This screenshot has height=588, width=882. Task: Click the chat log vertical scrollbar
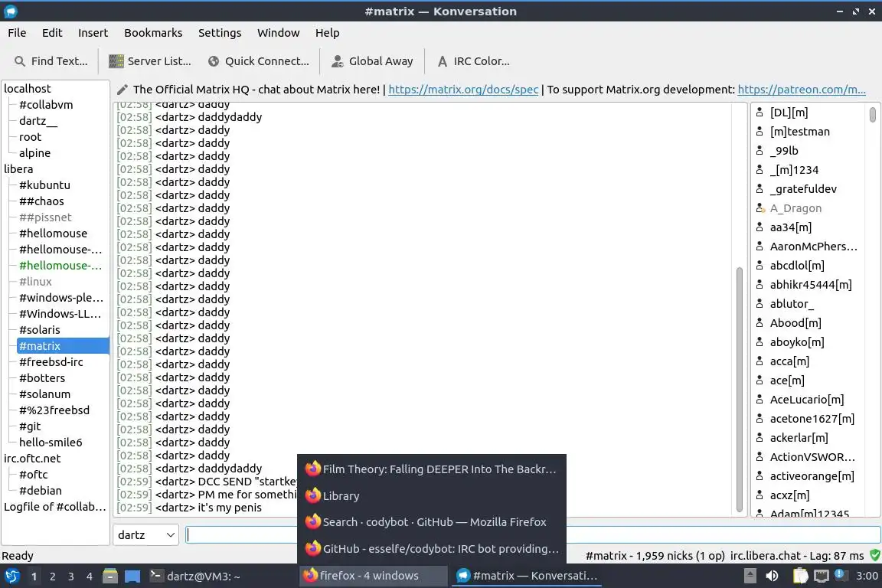739,390
